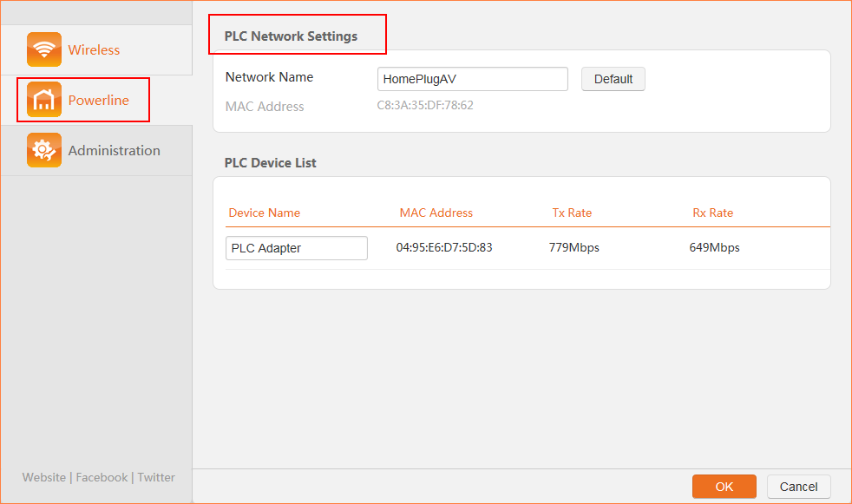This screenshot has height=504, width=852.
Task: Click the 04:95:E6:D7:5D:83 MAC address value
Action: coord(444,248)
